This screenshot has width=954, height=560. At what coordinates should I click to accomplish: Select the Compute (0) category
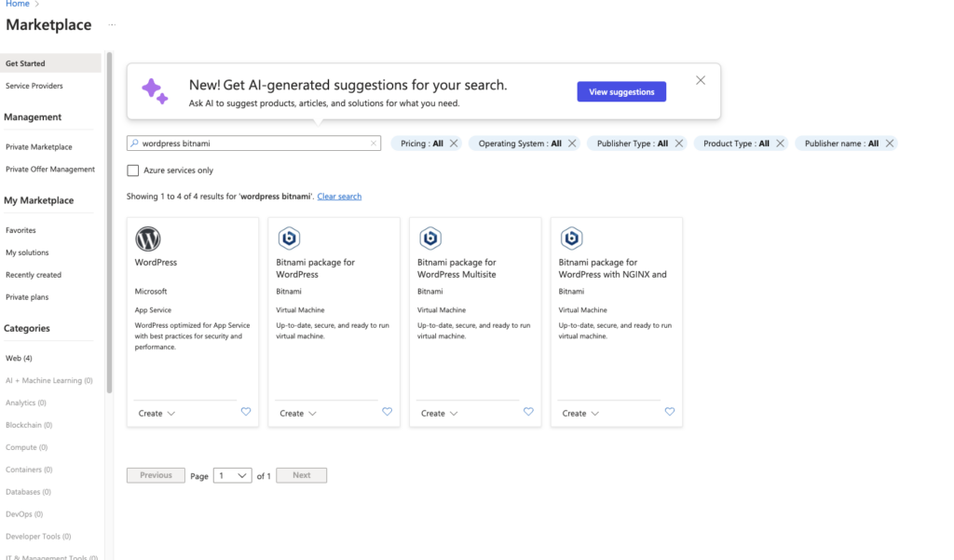tap(27, 447)
